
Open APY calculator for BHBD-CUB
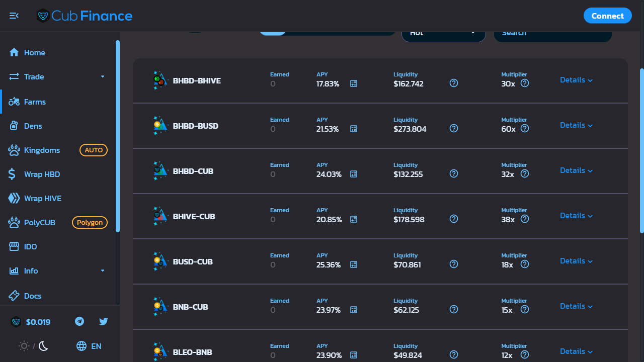tap(354, 174)
